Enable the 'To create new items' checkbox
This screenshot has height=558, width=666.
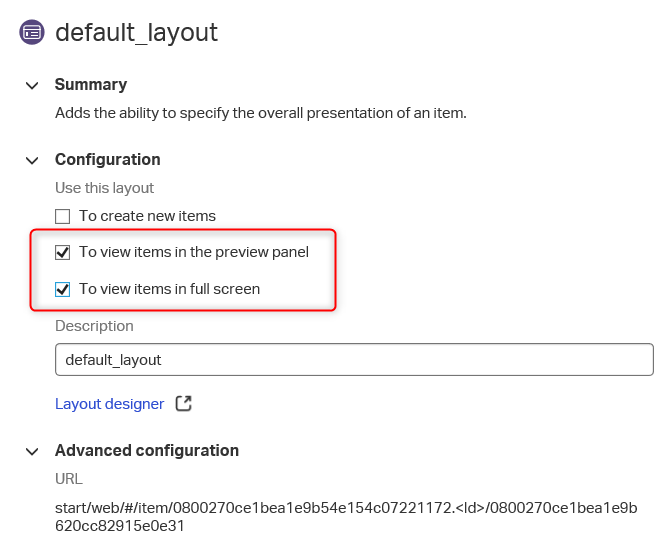tap(63, 216)
